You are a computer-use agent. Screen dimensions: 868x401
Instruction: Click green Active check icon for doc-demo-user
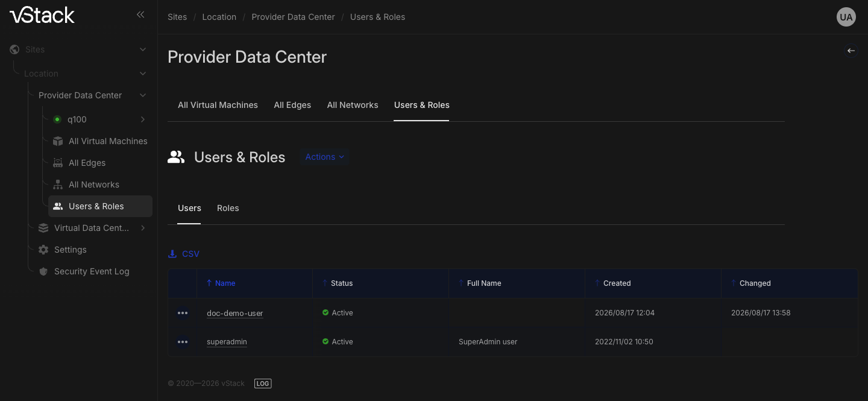(x=325, y=313)
